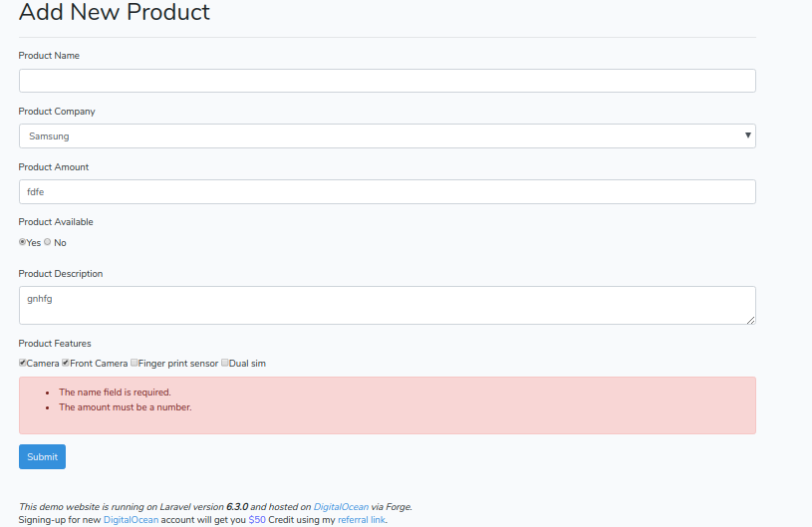Screen dimensions: 812x527
Task: Focus the Product Amount field containing fdfe
Action: 387,191
